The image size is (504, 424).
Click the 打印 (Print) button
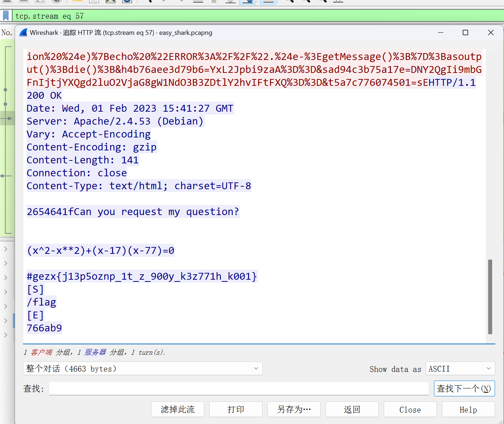[236, 409]
